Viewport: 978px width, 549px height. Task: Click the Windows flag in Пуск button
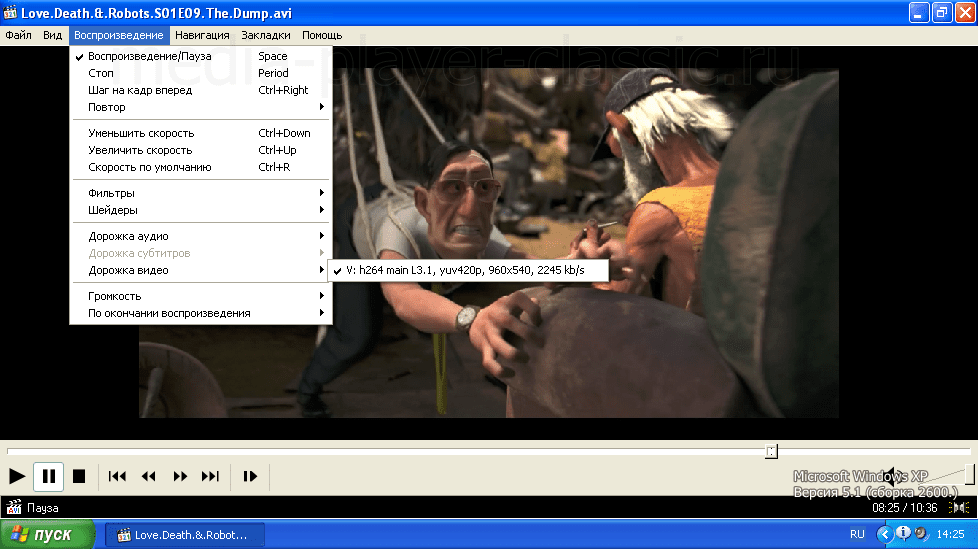19,534
